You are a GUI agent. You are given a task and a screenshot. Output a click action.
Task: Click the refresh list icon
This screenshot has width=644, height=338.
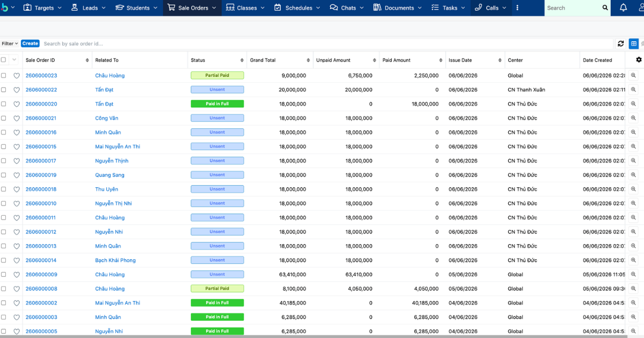[621, 43]
